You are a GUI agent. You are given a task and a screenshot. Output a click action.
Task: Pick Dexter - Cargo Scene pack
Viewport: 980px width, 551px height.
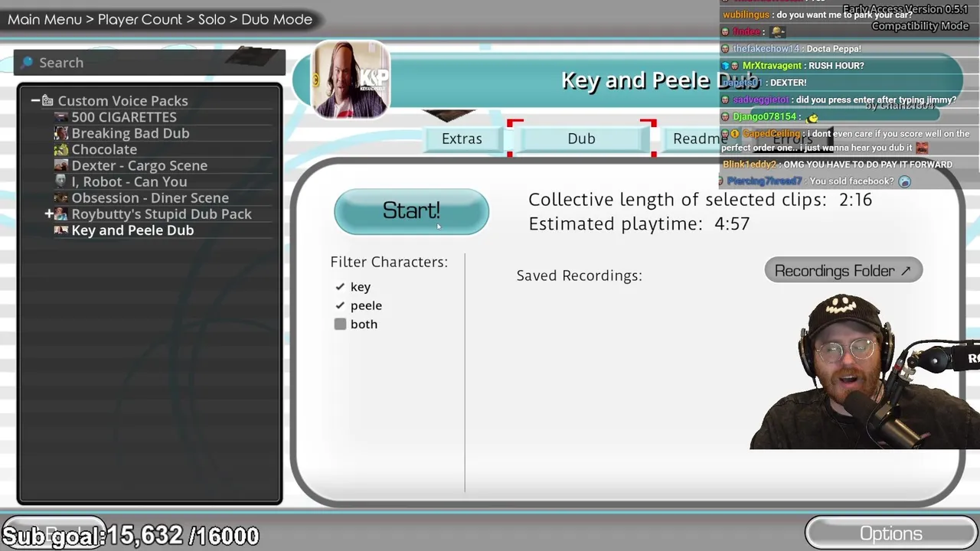(x=139, y=165)
